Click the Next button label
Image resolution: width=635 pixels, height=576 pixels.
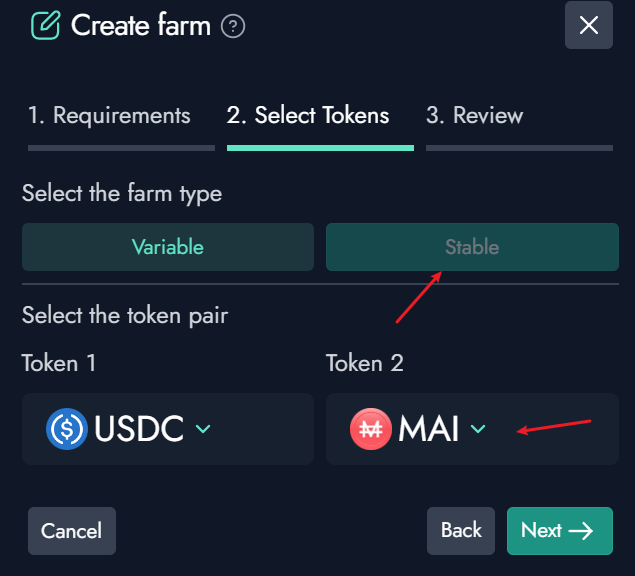(541, 530)
